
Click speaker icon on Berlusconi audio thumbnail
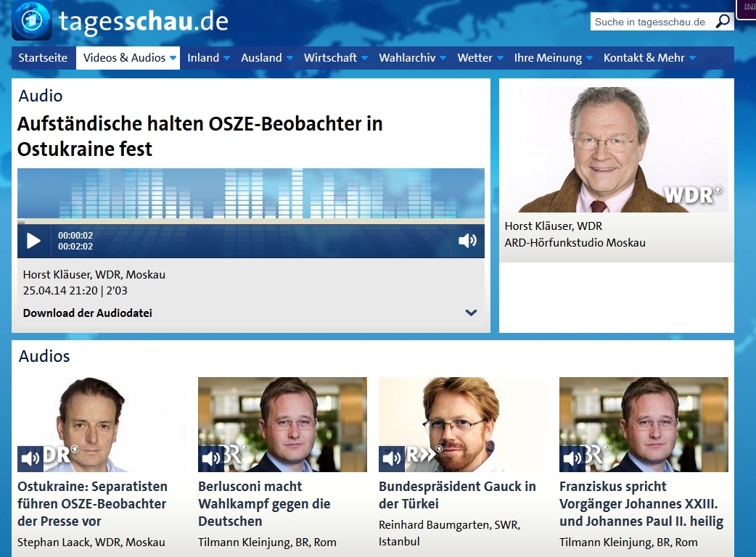(210, 458)
